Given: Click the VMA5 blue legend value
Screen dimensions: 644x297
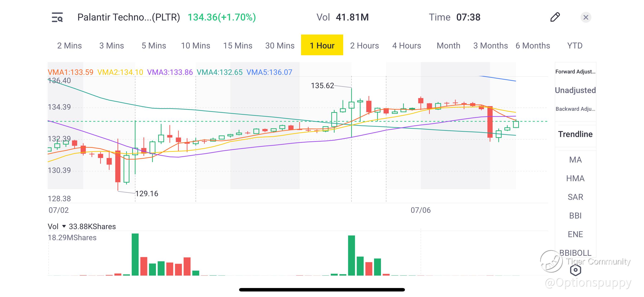Looking at the screenshot, I should click(269, 72).
